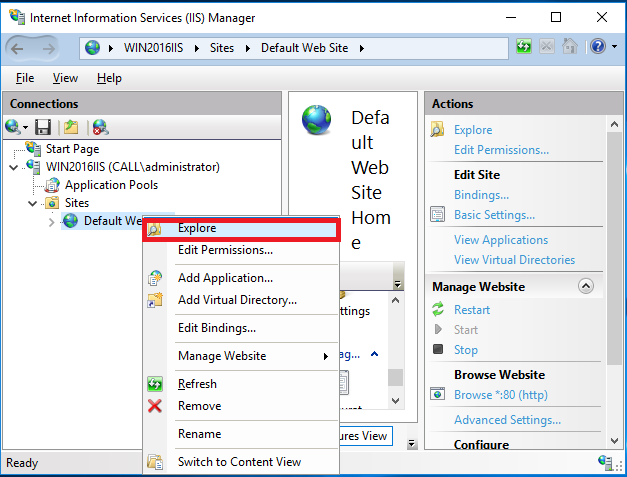Image resolution: width=627 pixels, height=477 pixels.
Task: Collapse the Sites tree node
Action: [x=33, y=203]
